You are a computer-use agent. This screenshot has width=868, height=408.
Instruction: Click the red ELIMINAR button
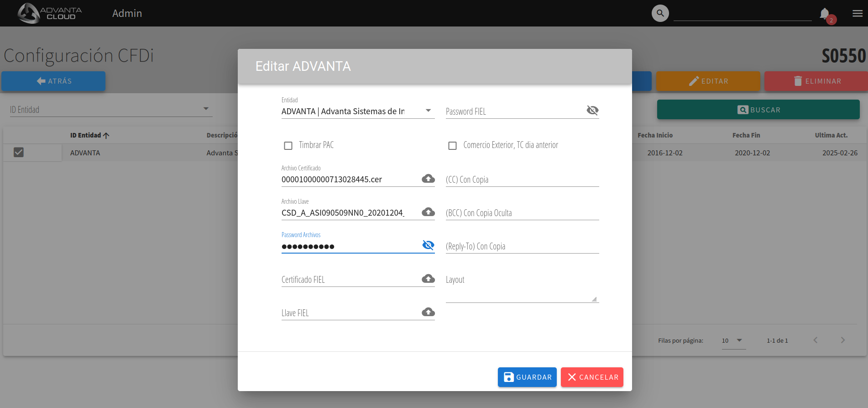817,81
